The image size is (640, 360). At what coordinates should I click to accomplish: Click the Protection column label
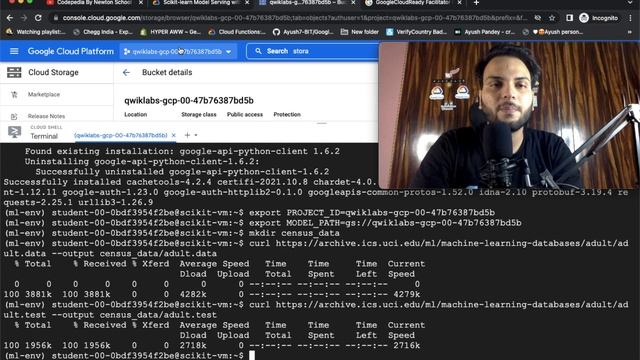pyautogui.click(x=287, y=115)
